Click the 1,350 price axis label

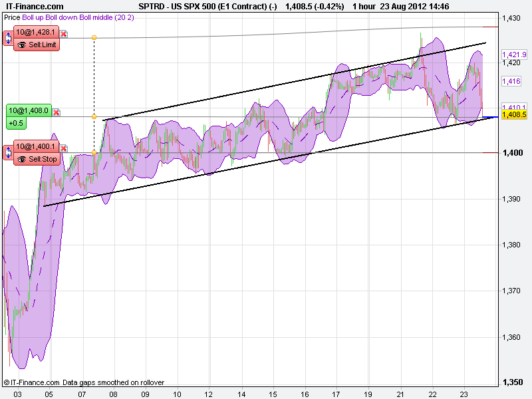[x=513, y=382]
